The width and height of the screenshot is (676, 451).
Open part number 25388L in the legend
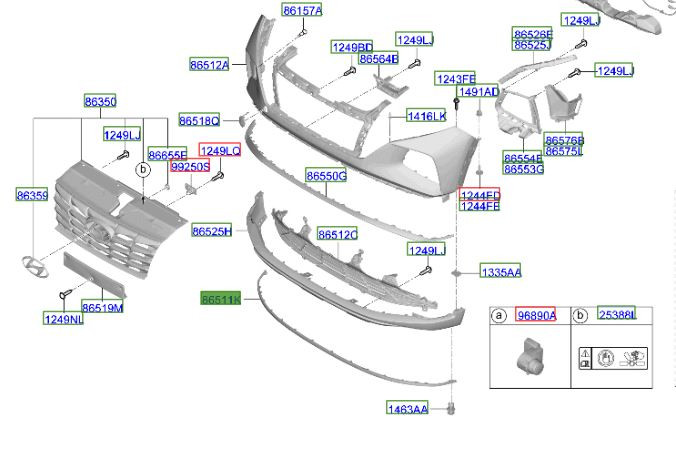point(617,314)
